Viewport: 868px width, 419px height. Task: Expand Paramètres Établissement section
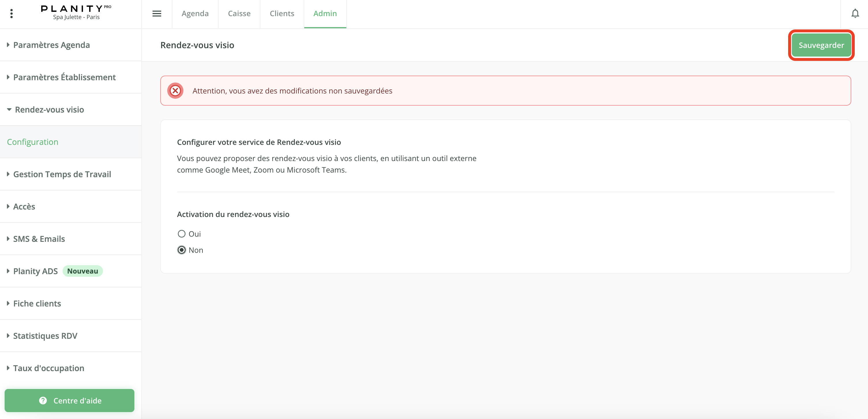click(x=64, y=77)
